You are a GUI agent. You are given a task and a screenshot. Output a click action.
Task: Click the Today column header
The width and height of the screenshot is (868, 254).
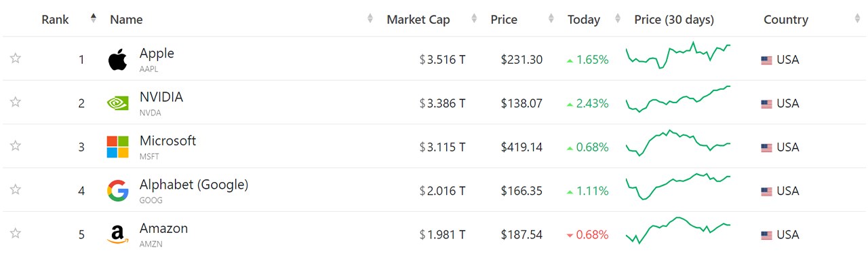(x=584, y=20)
